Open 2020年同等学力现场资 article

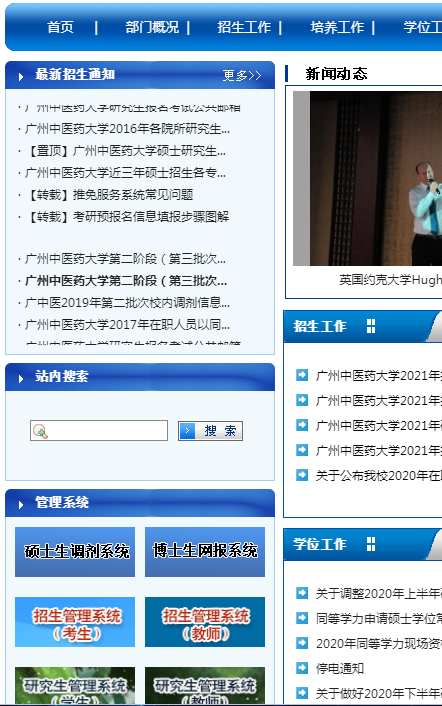379,644
